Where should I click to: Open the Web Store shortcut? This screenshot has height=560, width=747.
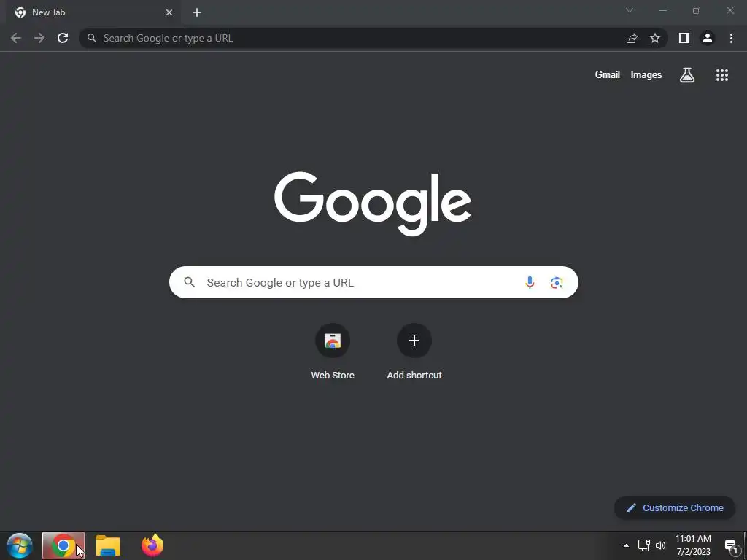pos(333,352)
